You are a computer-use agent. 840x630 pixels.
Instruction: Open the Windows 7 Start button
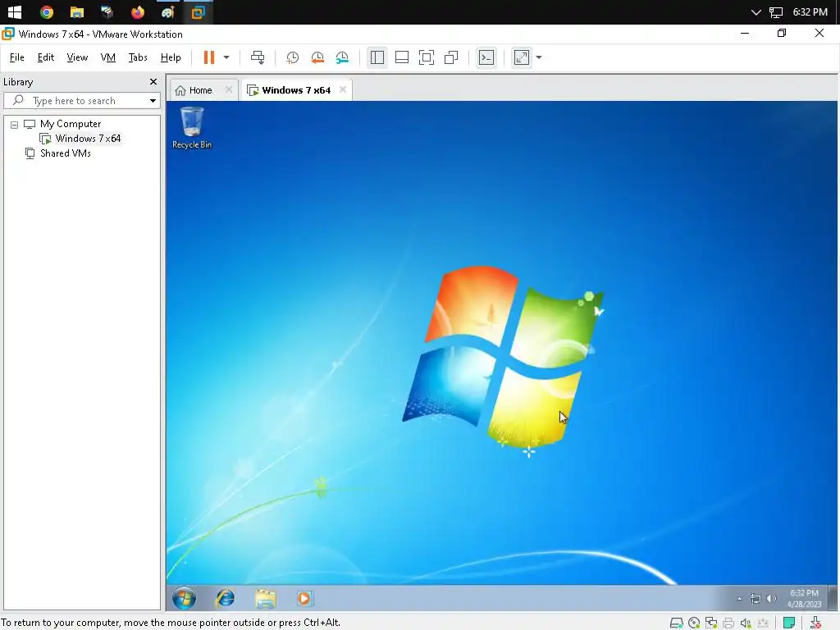pos(184,598)
